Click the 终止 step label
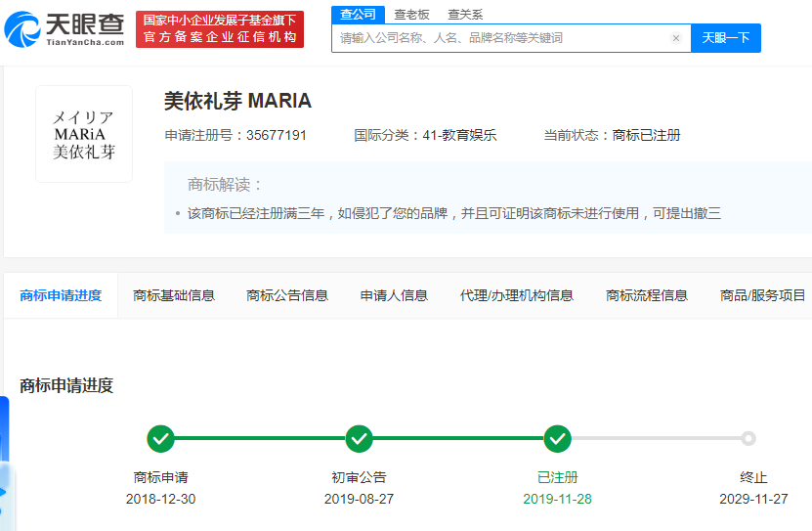 (753, 477)
